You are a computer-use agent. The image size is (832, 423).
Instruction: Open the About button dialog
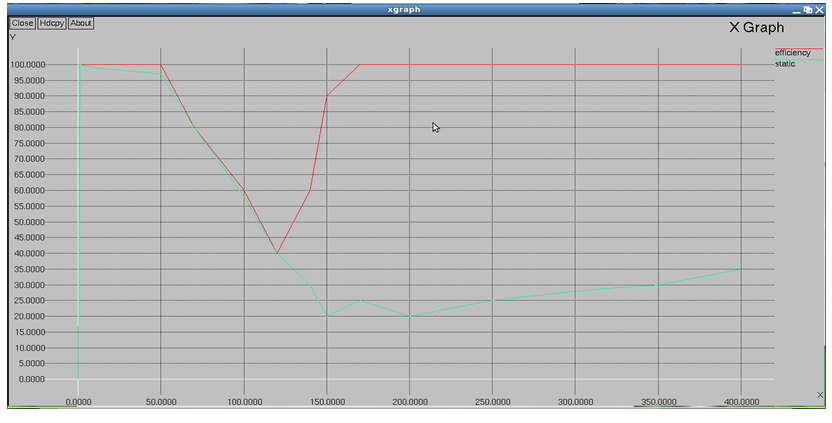81,23
